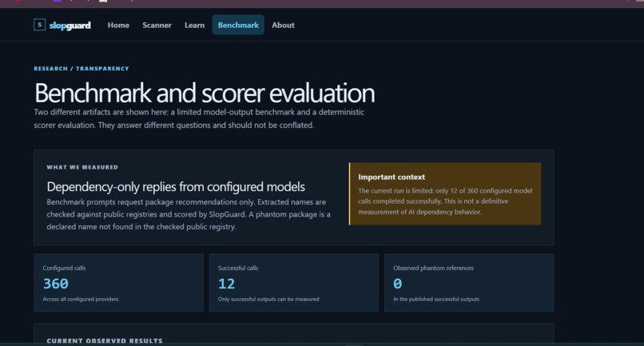The image size is (644, 346).
Task: Click Across all configured providers caption
Action: pyautogui.click(x=81, y=299)
